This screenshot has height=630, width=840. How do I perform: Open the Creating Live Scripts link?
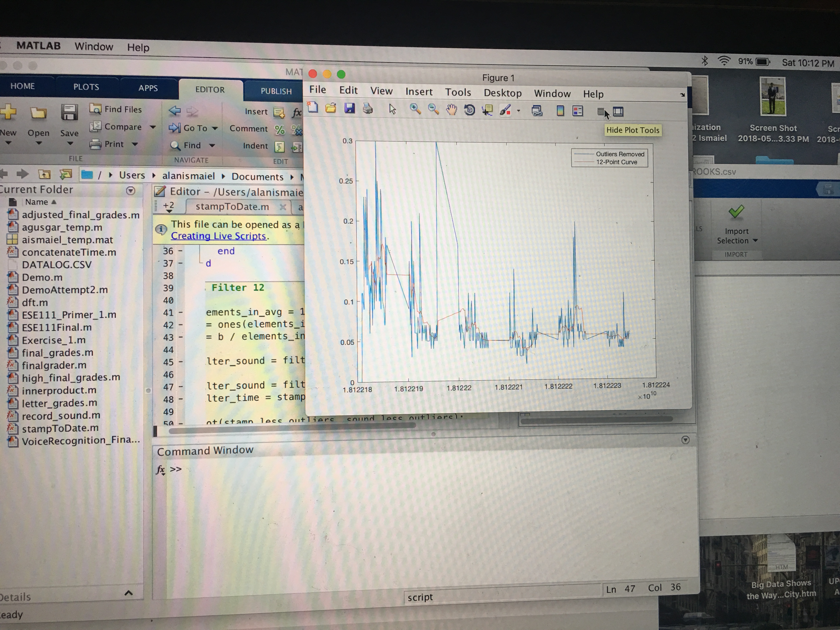218,236
